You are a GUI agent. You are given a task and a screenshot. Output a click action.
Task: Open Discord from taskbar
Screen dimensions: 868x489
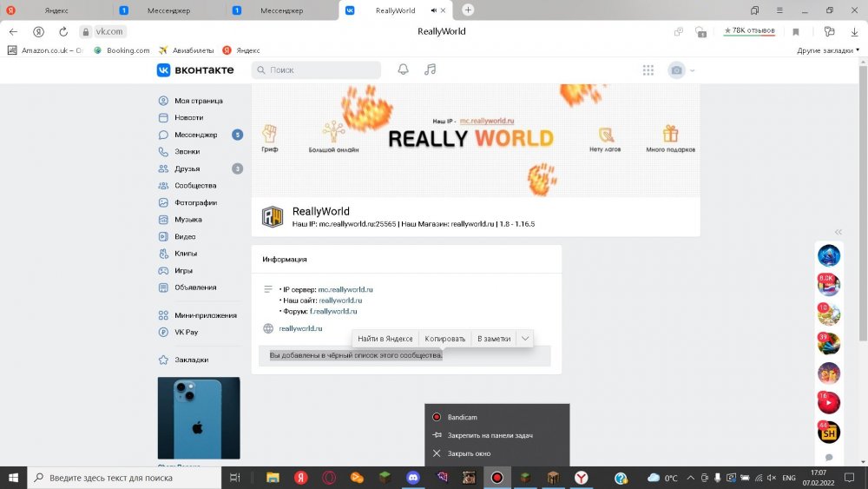pos(413,478)
